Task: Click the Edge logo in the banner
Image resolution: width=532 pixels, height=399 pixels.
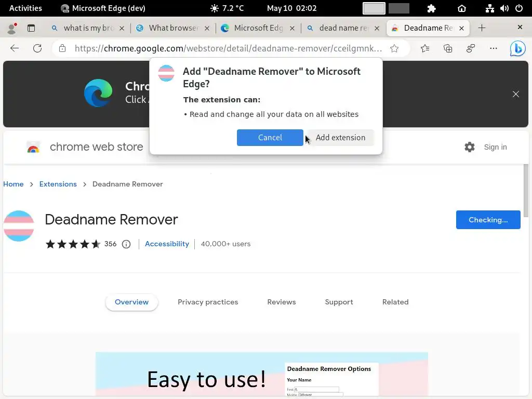Action: click(98, 93)
